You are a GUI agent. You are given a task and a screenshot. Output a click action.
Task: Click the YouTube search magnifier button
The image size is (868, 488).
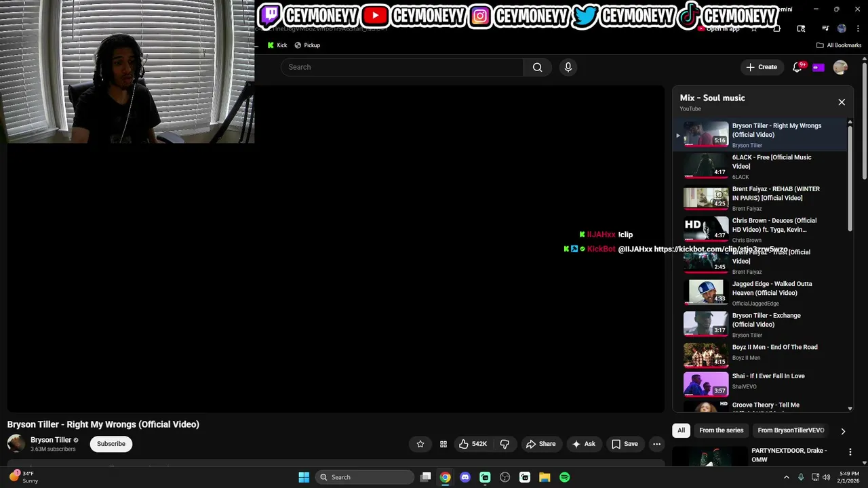[x=537, y=67]
